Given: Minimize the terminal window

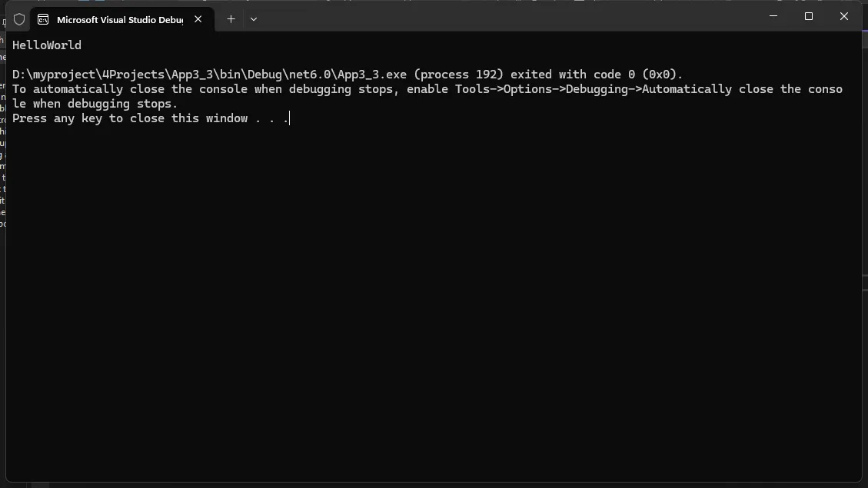Looking at the screenshot, I should click(x=773, y=16).
